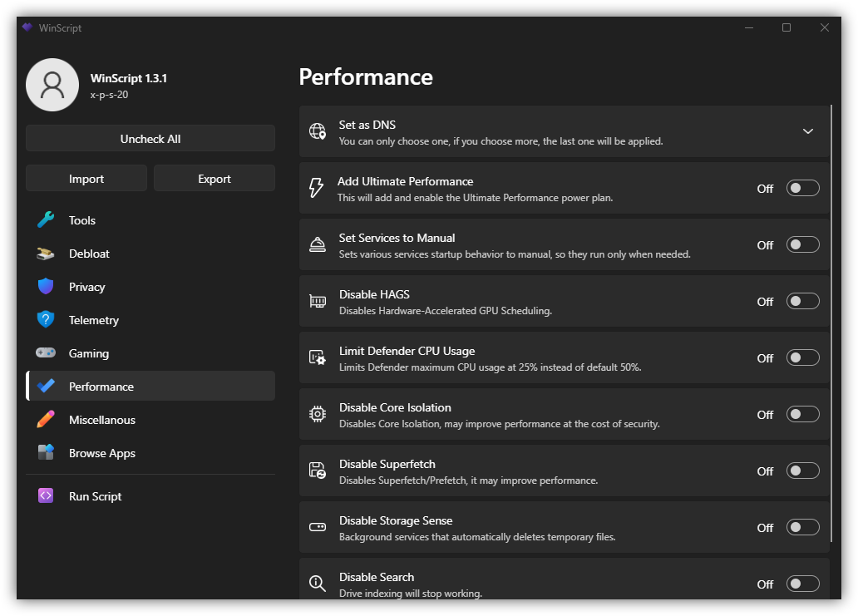Click the Tools wrench icon
The width and height of the screenshot is (858, 616).
(x=46, y=220)
